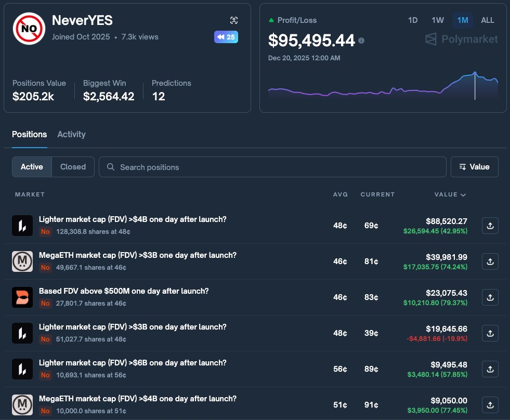This screenshot has height=420, width=510.
Task: Open MegaETH >$4B market logo
Action: point(22,405)
